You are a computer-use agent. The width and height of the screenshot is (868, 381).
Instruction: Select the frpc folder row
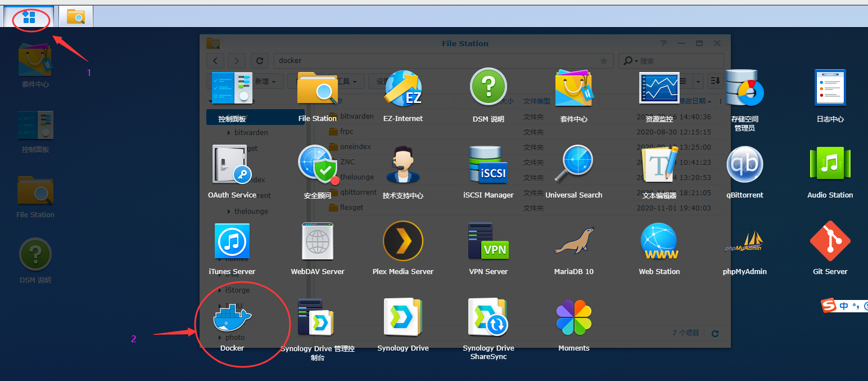pos(521,132)
